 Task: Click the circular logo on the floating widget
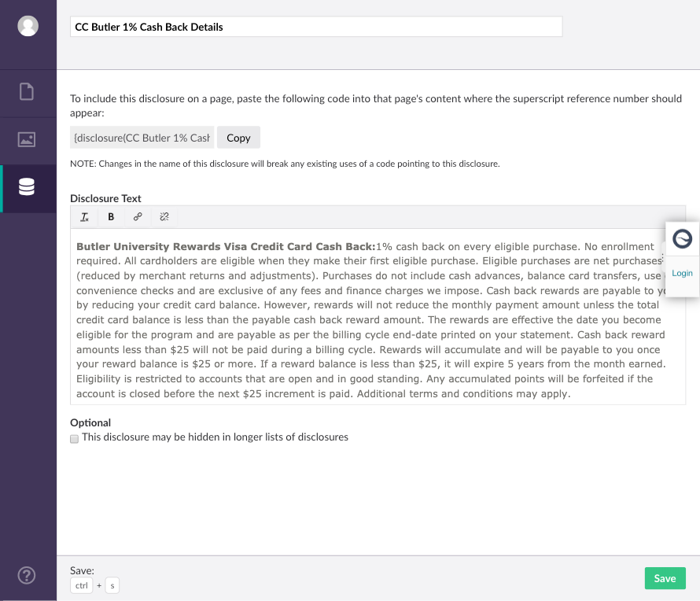[x=683, y=238]
